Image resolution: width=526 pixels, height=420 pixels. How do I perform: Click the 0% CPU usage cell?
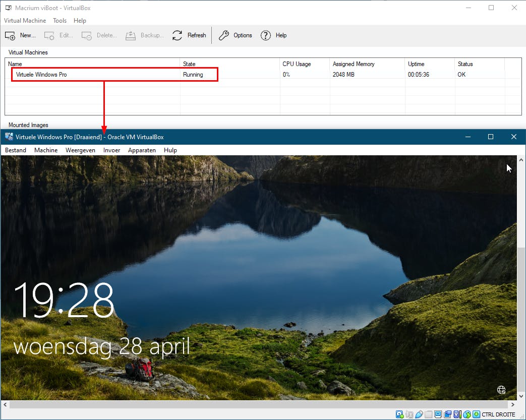(286, 75)
